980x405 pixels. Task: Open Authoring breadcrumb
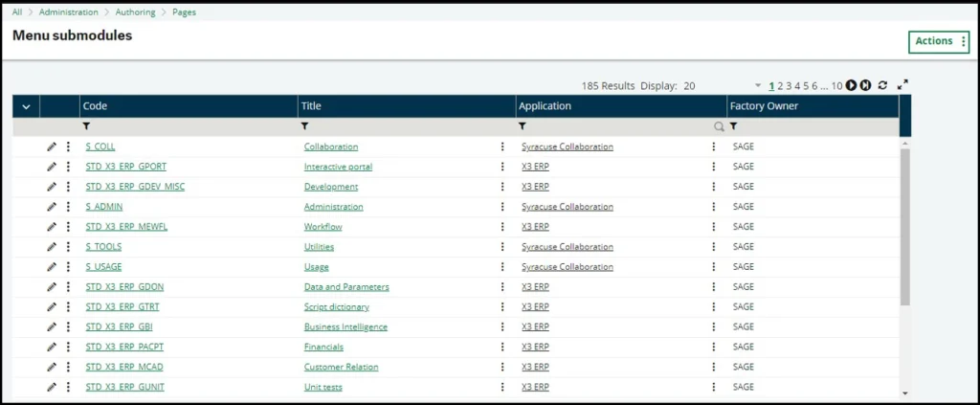click(136, 11)
